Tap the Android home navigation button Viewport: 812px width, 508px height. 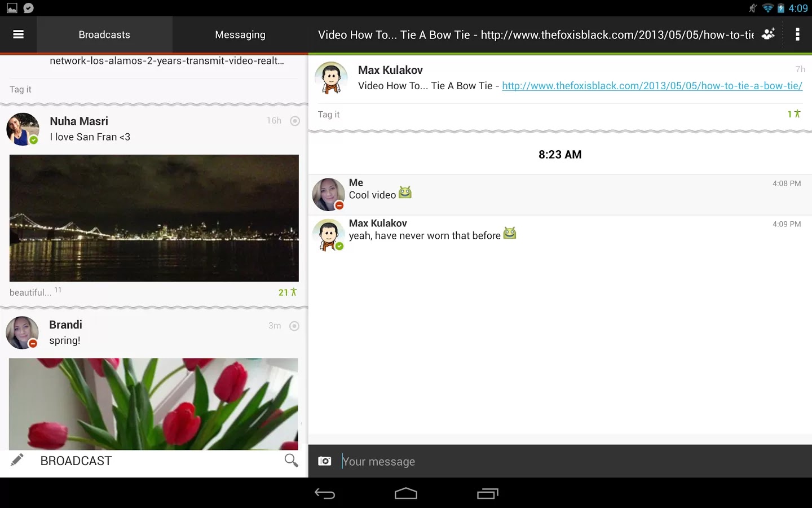(406, 494)
